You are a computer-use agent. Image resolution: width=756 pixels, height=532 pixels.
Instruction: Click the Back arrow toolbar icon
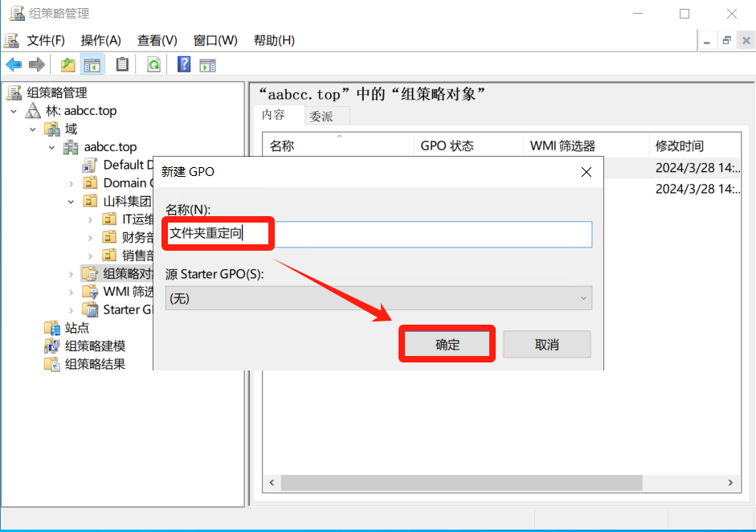pos(14,65)
